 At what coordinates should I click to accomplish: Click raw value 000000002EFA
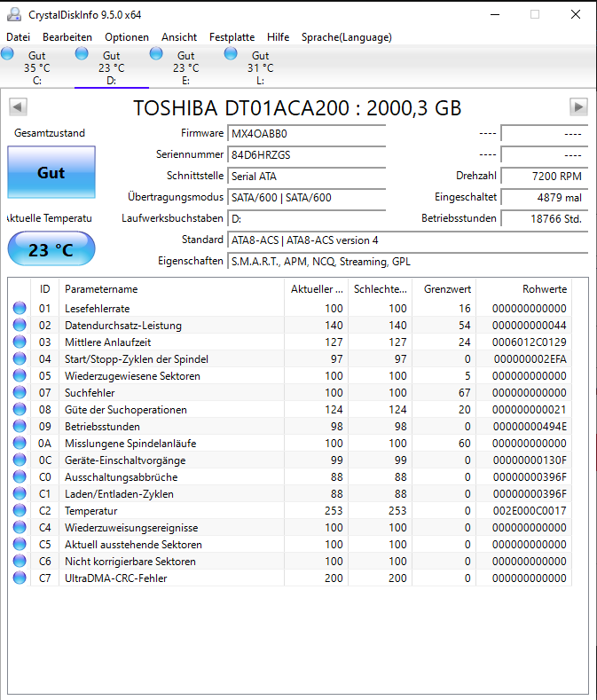530,358
